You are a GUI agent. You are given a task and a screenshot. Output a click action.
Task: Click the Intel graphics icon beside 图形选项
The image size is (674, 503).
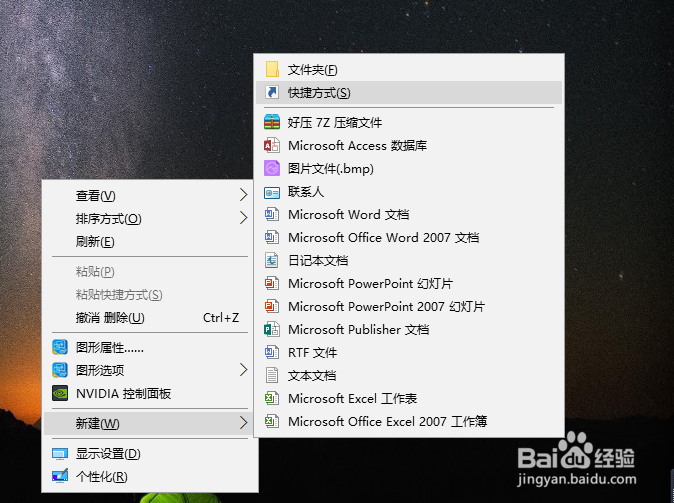point(60,370)
